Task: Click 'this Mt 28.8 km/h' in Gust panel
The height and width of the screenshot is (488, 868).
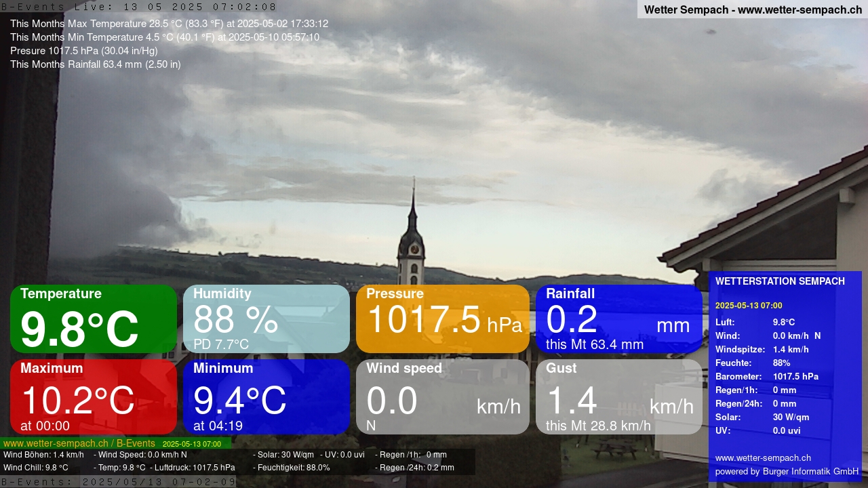Action: click(598, 426)
